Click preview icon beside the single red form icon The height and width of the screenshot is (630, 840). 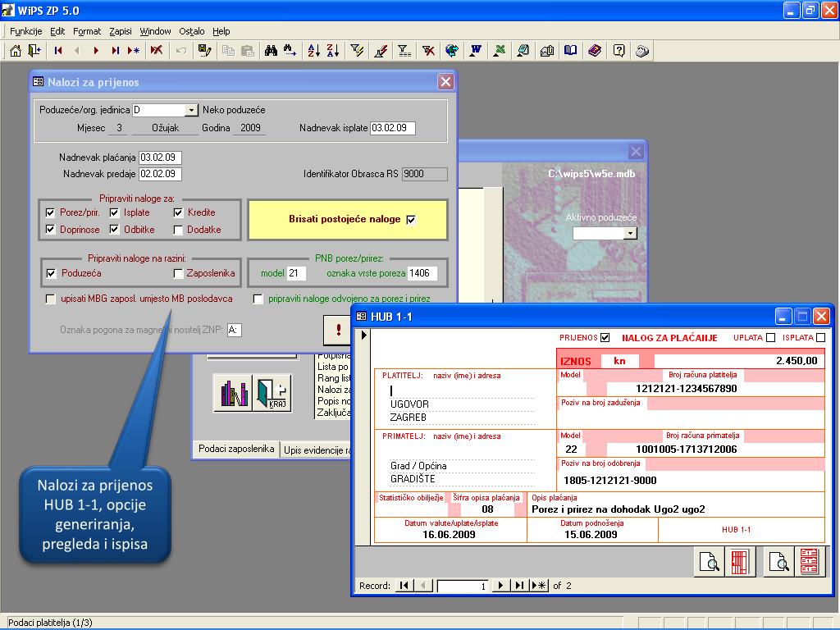pyautogui.click(x=710, y=562)
